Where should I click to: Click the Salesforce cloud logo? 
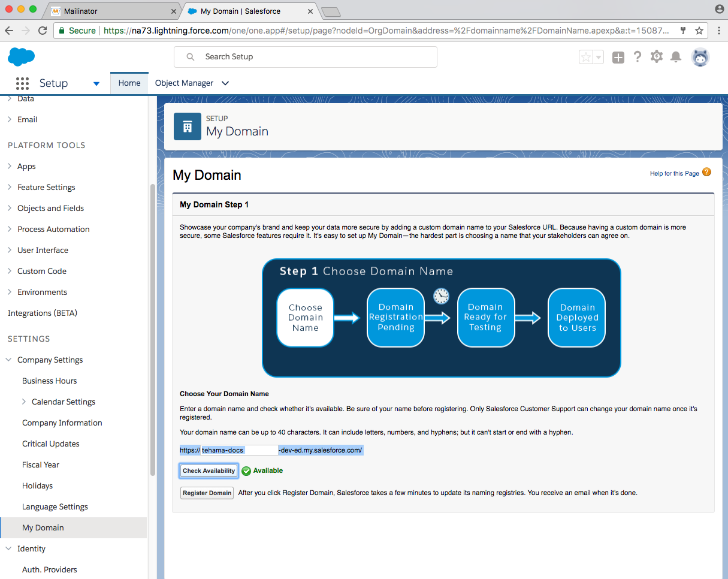pyautogui.click(x=21, y=57)
